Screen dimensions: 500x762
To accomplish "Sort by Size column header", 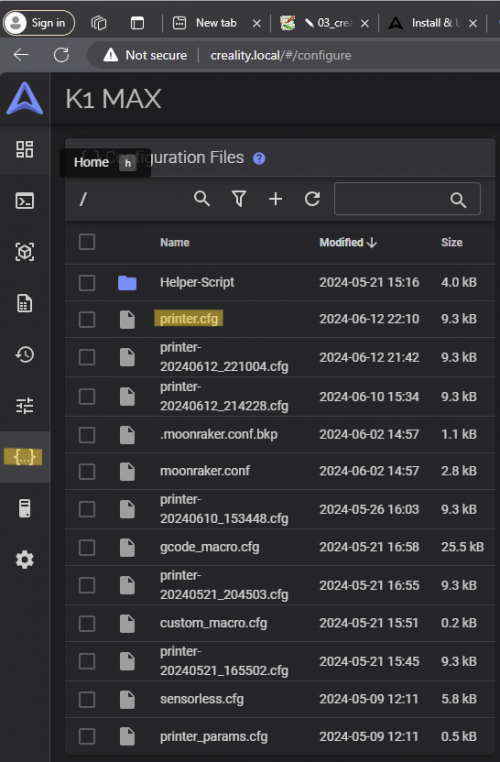I will [451, 242].
